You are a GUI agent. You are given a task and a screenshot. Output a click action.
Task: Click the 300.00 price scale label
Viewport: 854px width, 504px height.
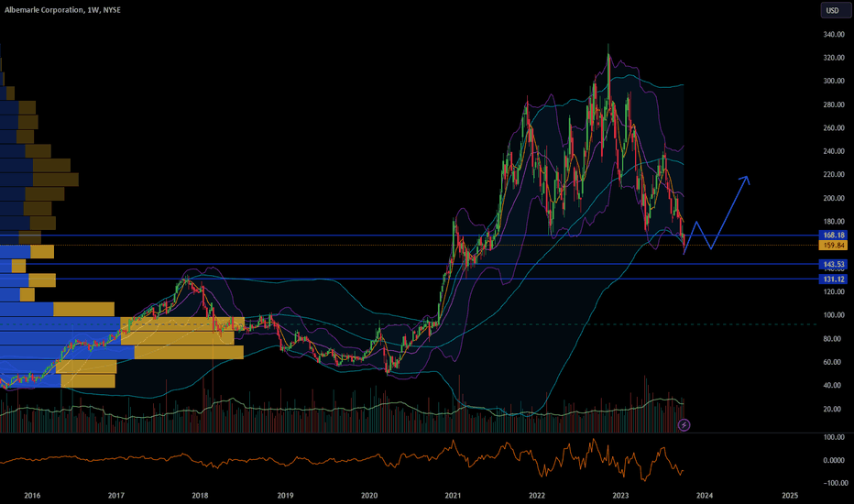pos(834,81)
